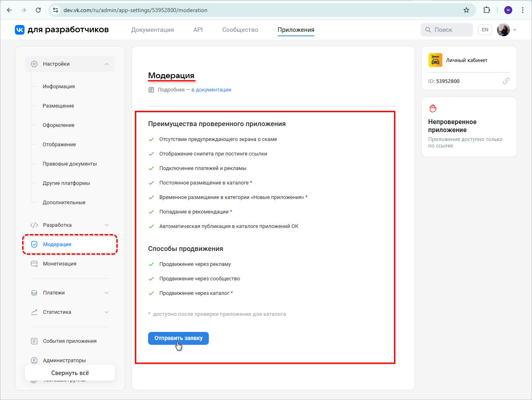
Task: Click the Модерация shield icon
Action: pyautogui.click(x=35, y=244)
